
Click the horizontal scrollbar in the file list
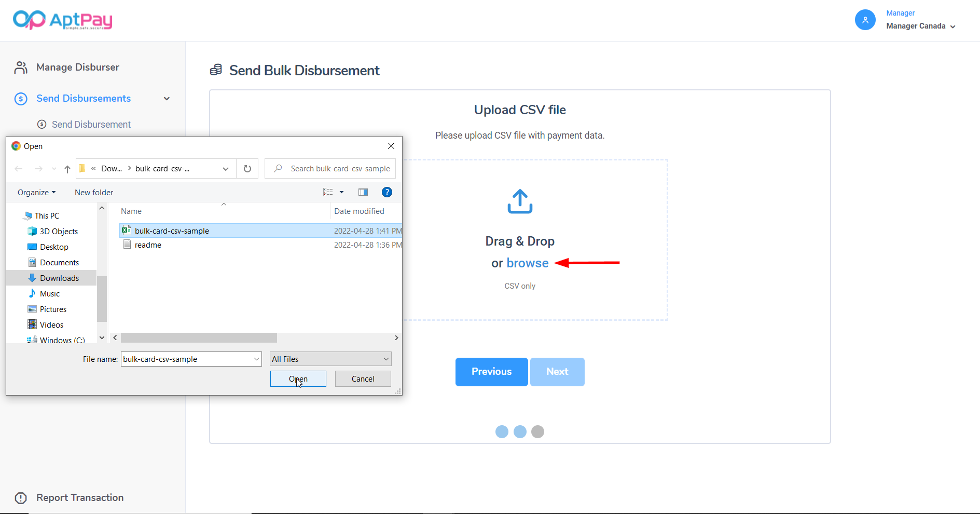199,338
